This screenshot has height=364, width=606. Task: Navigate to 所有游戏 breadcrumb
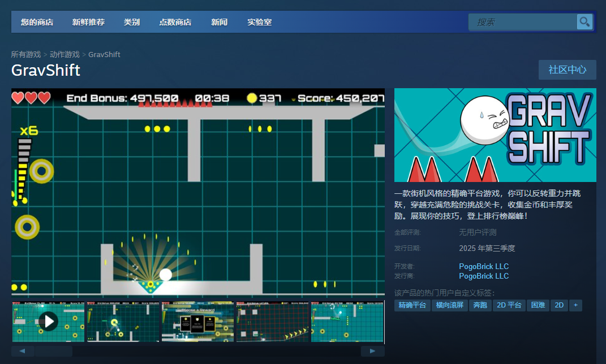(27, 54)
